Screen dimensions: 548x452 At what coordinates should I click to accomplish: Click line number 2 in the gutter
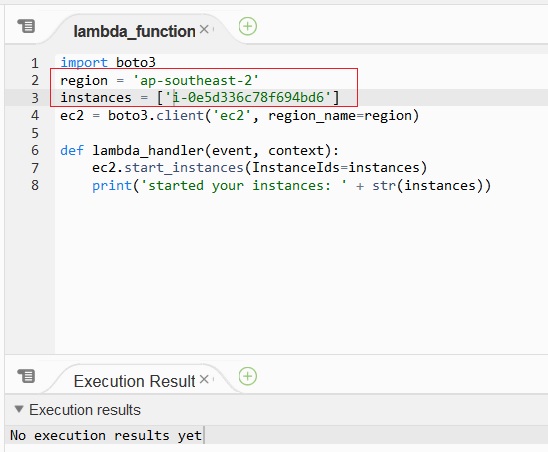point(35,80)
